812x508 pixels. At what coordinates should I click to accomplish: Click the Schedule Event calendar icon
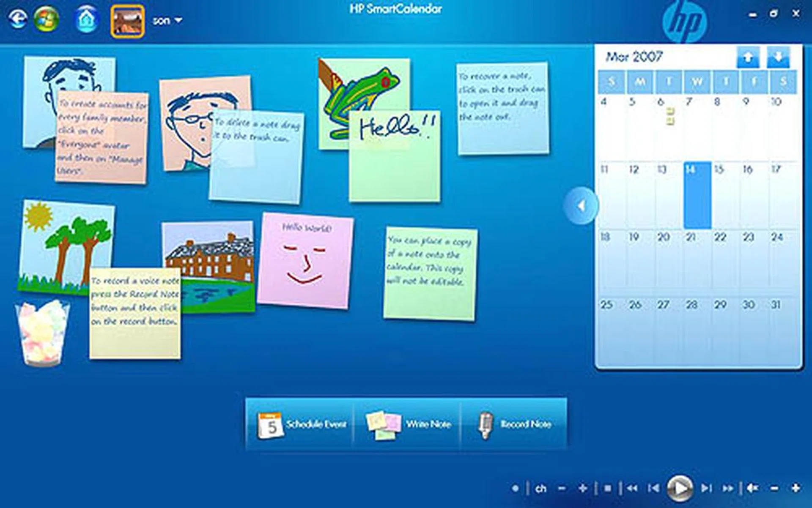click(x=270, y=425)
